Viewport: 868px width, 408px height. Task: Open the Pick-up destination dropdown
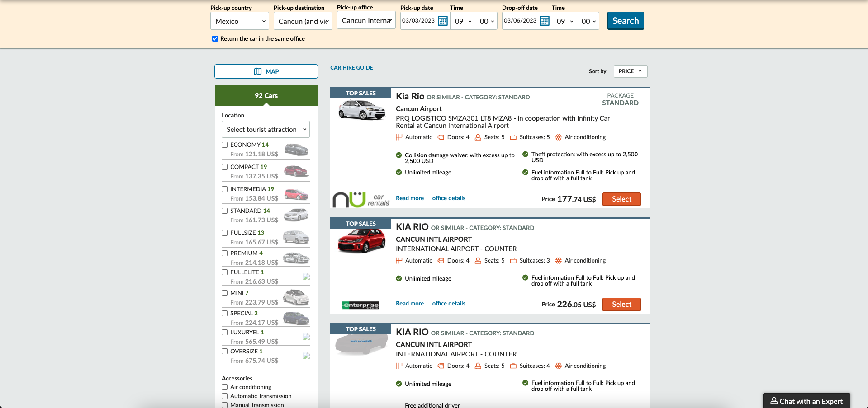coord(303,21)
